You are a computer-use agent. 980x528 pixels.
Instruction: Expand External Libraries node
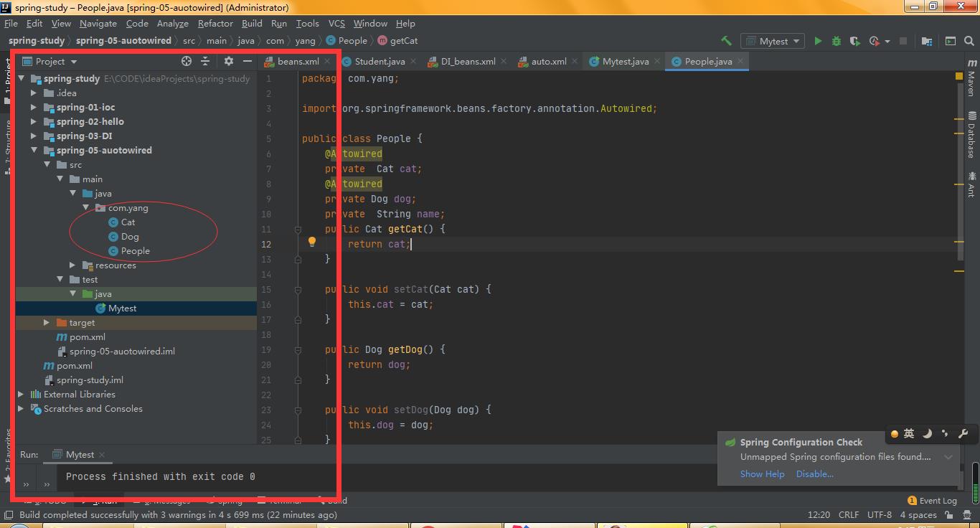point(21,395)
